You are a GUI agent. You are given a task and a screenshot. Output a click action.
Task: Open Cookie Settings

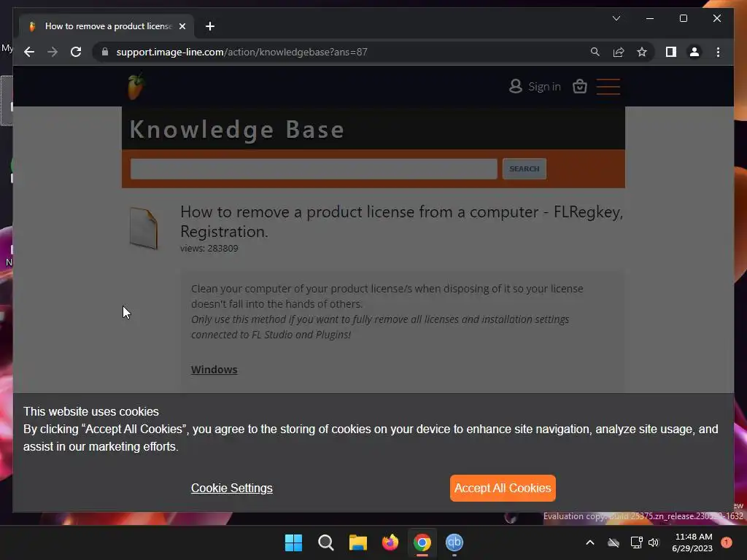[231, 488]
